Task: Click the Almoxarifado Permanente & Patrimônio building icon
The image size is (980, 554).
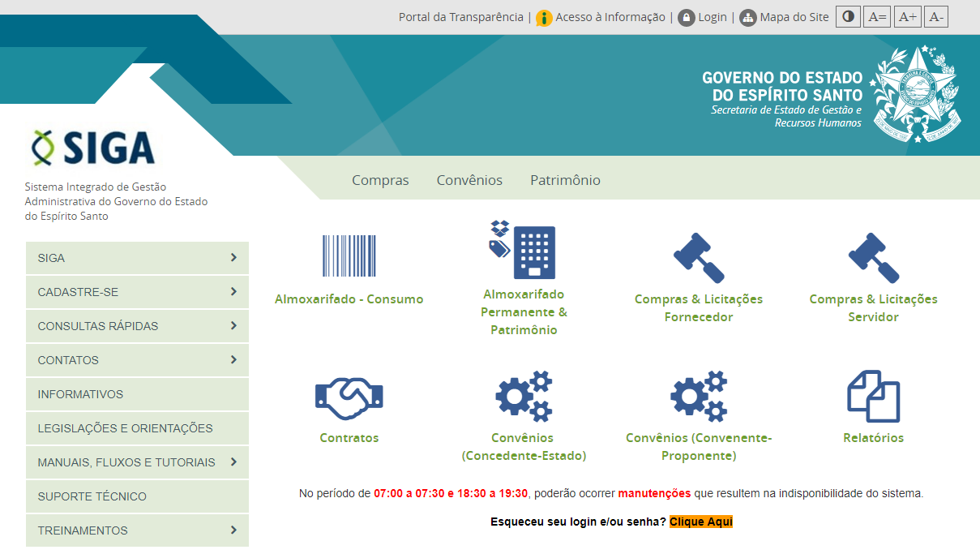Action: (x=524, y=251)
